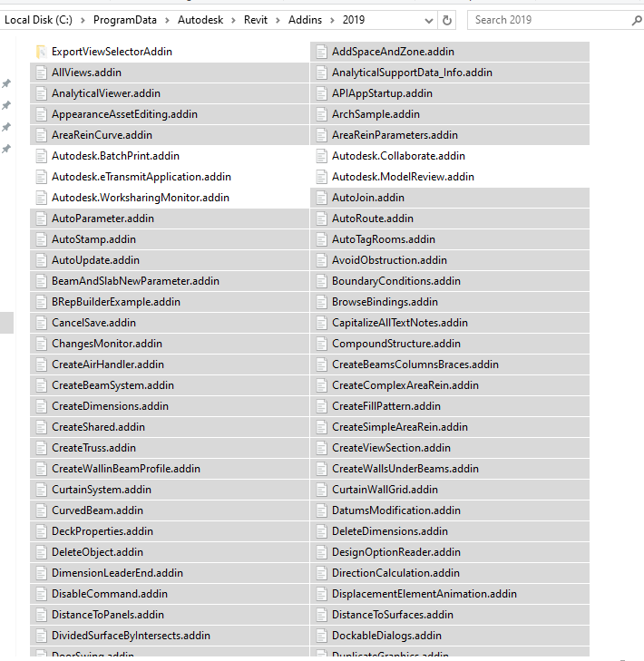Select file name CreateWallinBeamProfile.addin
The height and width of the screenshot is (661, 644).
[126, 469]
